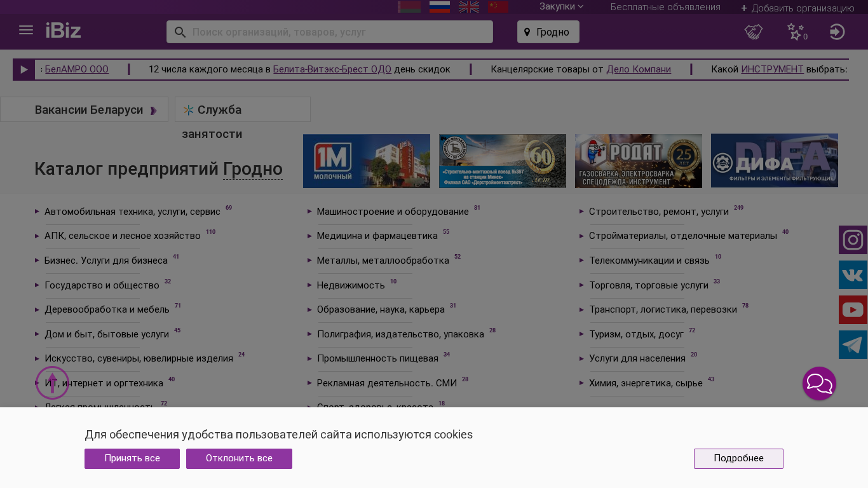Open Образование, наука, карьера category

[381, 309]
